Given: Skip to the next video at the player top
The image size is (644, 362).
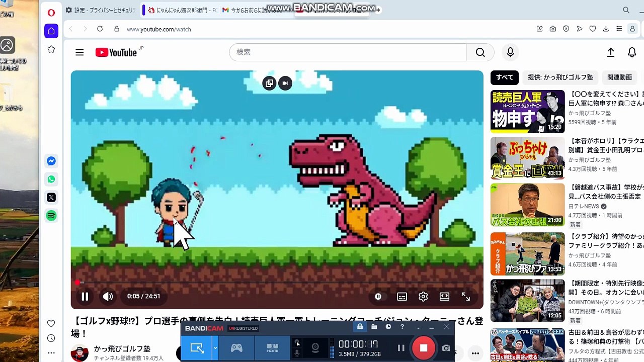Looking at the screenshot, I should point(285,83).
